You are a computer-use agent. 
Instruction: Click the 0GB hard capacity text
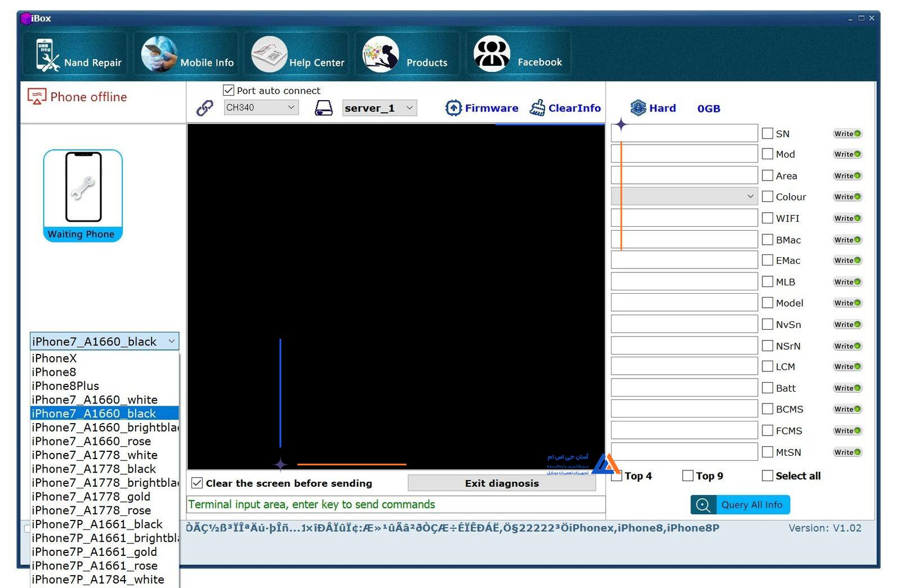click(708, 109)
